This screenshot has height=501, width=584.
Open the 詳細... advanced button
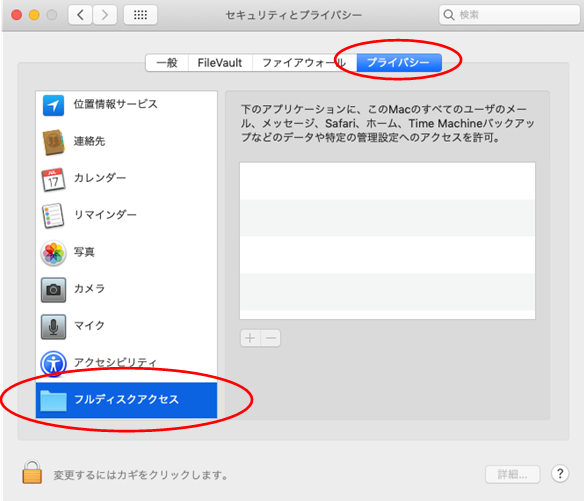point(512,475)
